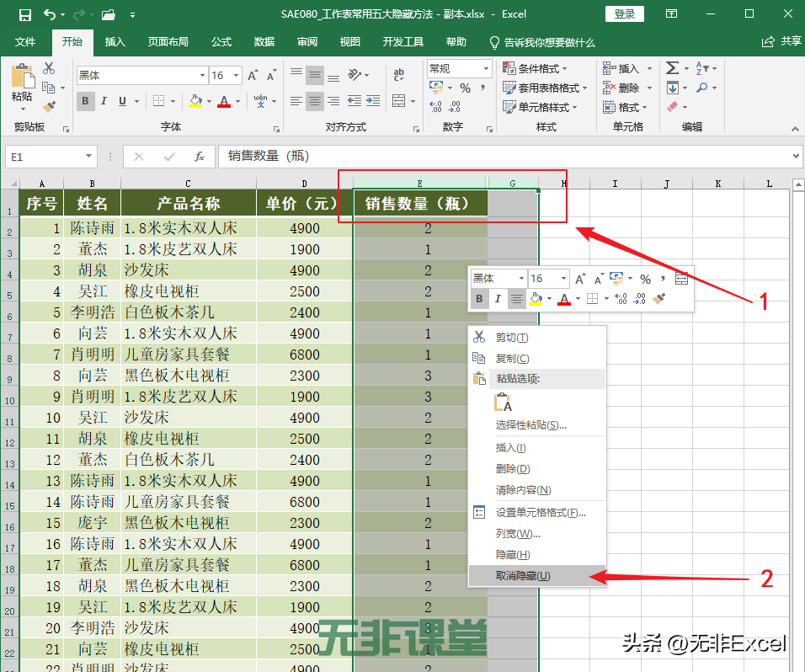Click the 登录 sign-in button
805x672 pixels.
(x=624, y=13)
